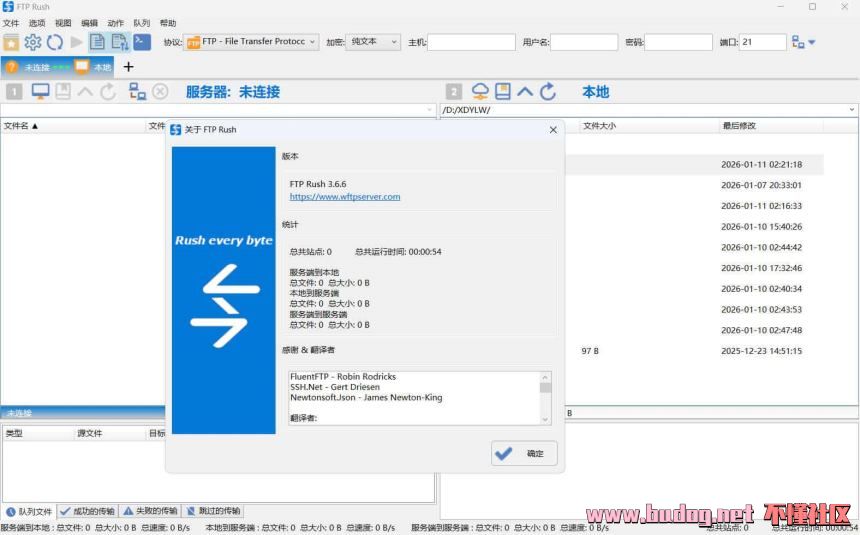Click the 源文件 column header in the queue panel

pos(110,433)
